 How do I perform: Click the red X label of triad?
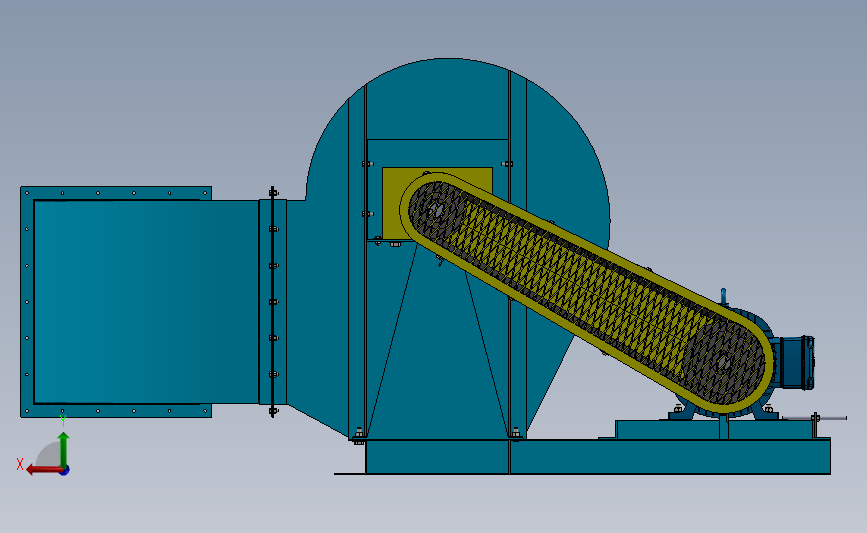[x=20, y=464]
